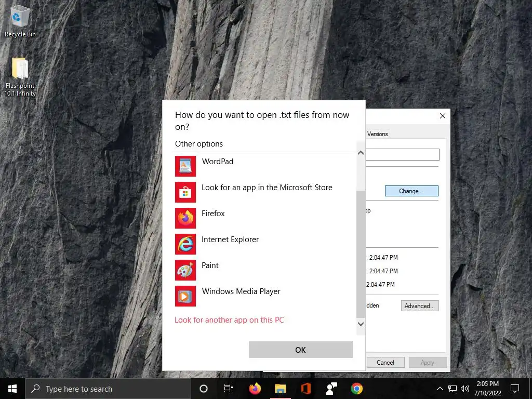Click the app list scrollbar thumb
The image size is (532, 399).
pyautogui.click(x=361, y=254)
